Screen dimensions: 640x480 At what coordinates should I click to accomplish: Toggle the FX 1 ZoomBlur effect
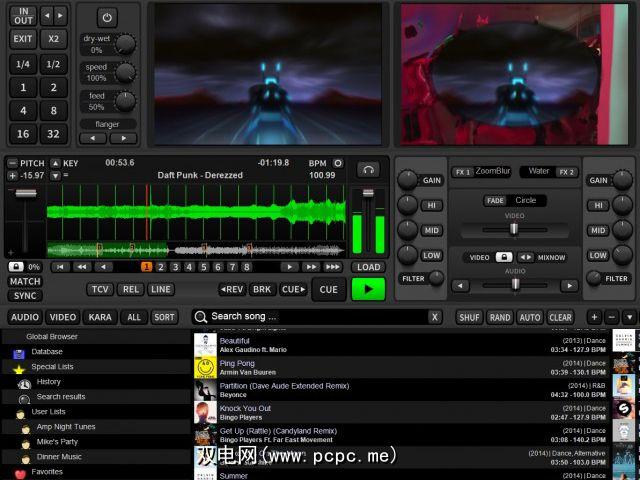[x=463, y=172]
